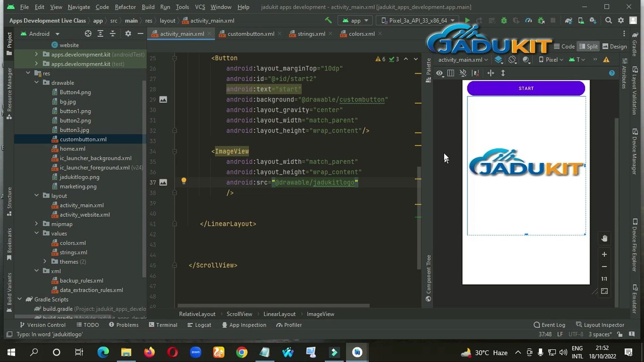Open IDE settings gear in main toolbar

click(621, 21)
